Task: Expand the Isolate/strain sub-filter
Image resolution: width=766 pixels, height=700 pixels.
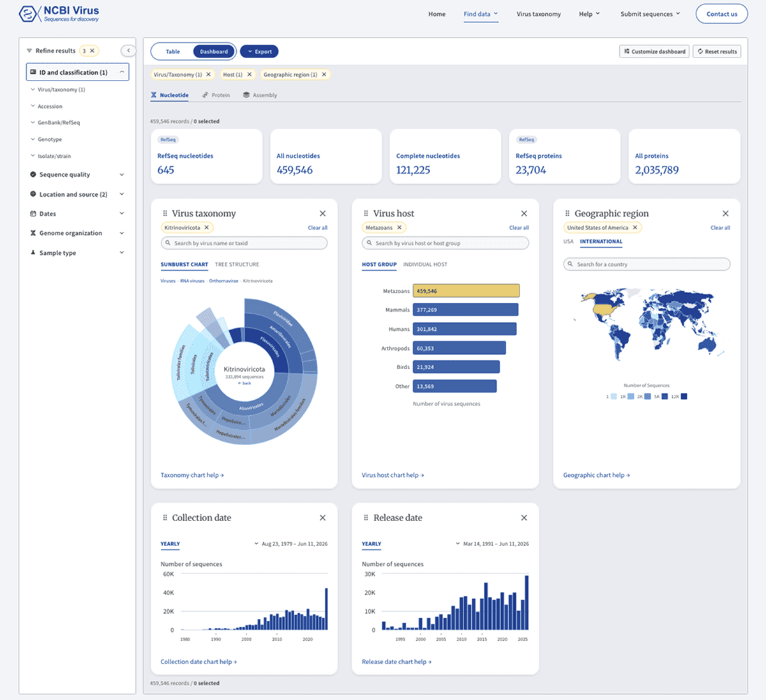Action: click(x=33, y=156)
